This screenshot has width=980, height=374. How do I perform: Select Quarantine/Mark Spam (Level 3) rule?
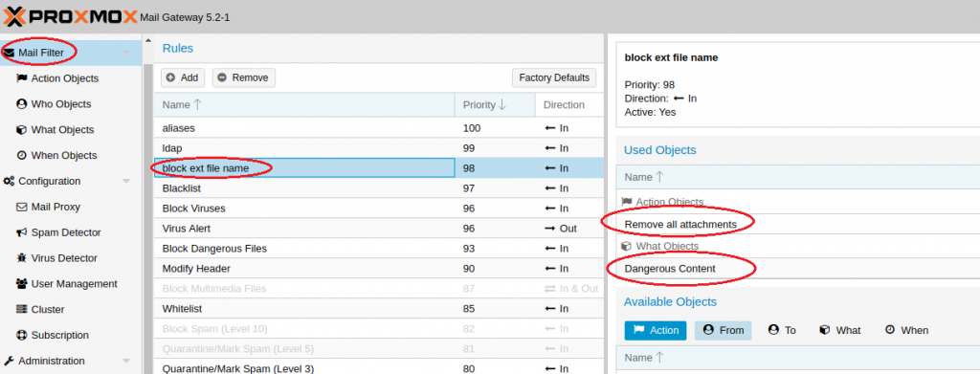(x=379, y=367)
